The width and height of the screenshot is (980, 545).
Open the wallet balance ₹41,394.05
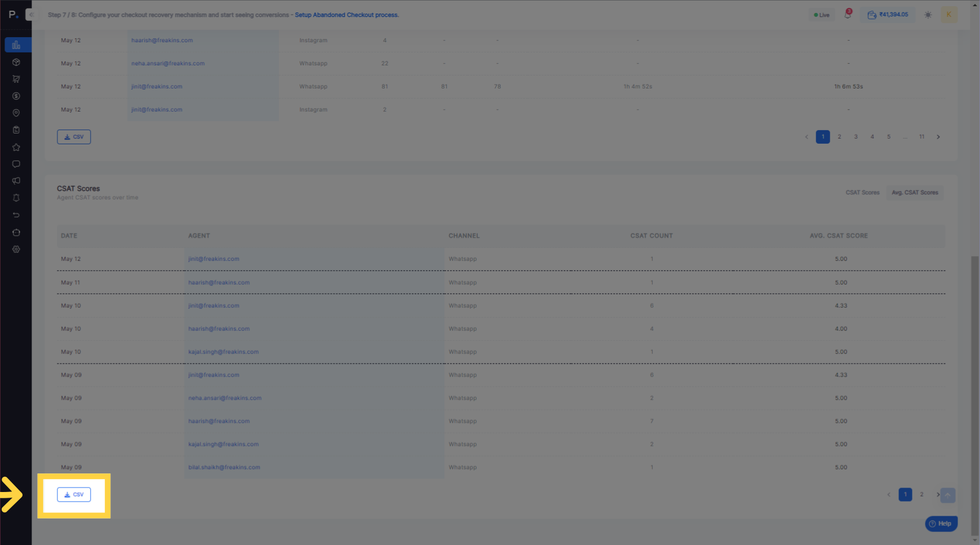(x=888, y=15)
